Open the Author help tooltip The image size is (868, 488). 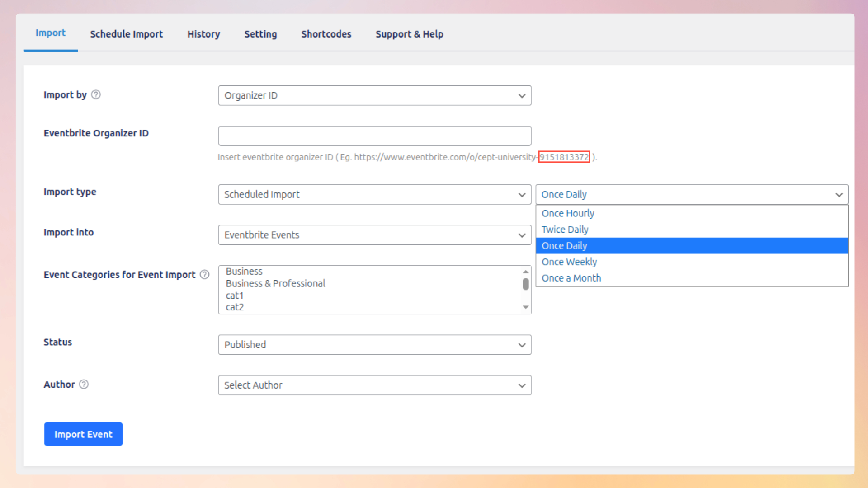point(84,385)
